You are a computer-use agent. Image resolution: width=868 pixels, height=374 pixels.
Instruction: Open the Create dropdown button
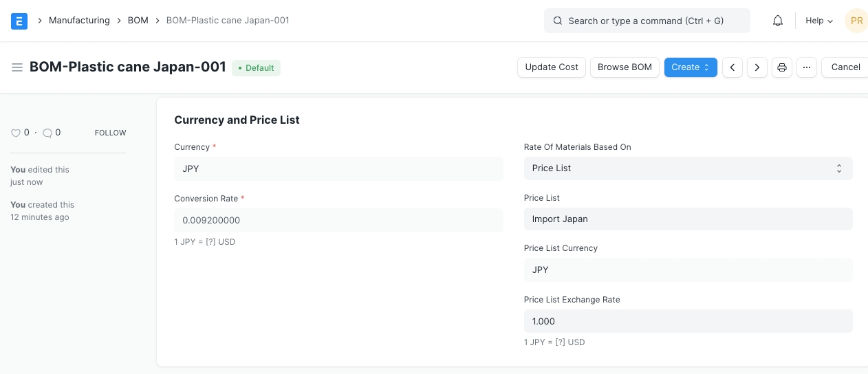pyautogui.click(x=691, y=67)
